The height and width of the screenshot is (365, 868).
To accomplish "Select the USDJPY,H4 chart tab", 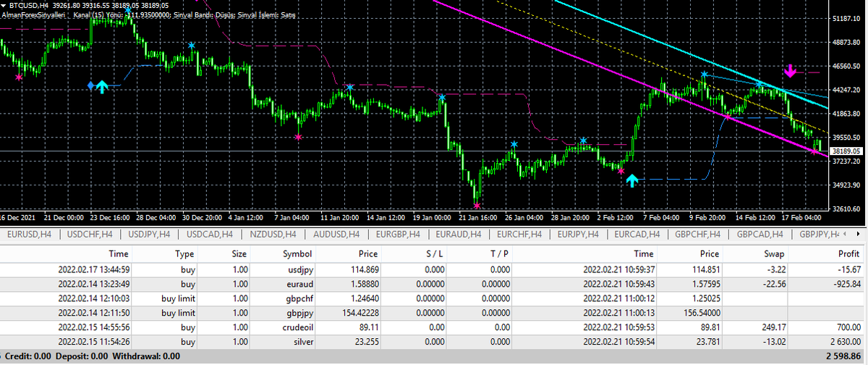I will [x=149, y=235].
